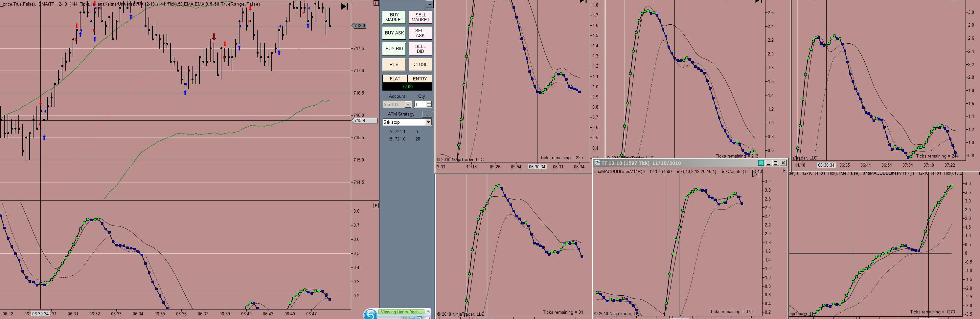Click the BUY MARKET button
The width and height of the screenshot is (980, 319).
pos(394,17)
